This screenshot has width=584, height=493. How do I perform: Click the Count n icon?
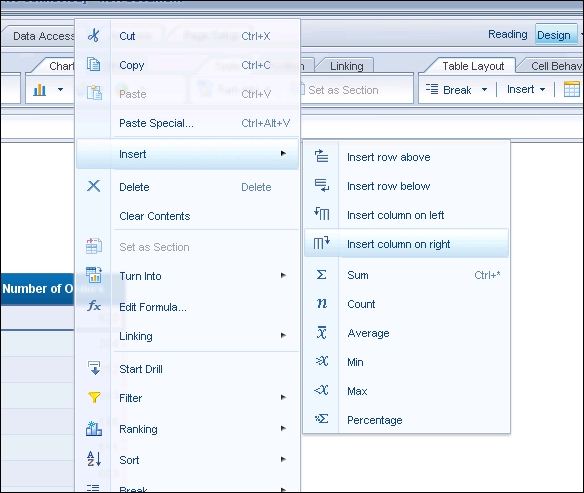tap(322, 303)
